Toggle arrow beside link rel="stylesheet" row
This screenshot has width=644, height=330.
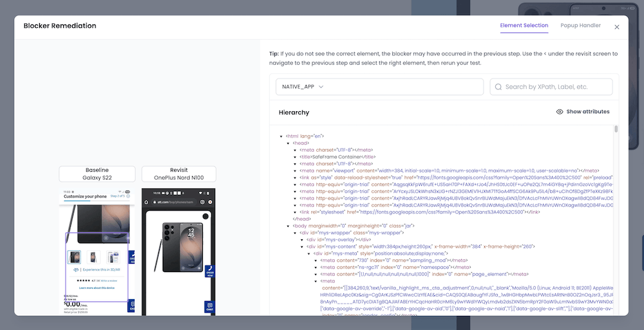295,212
